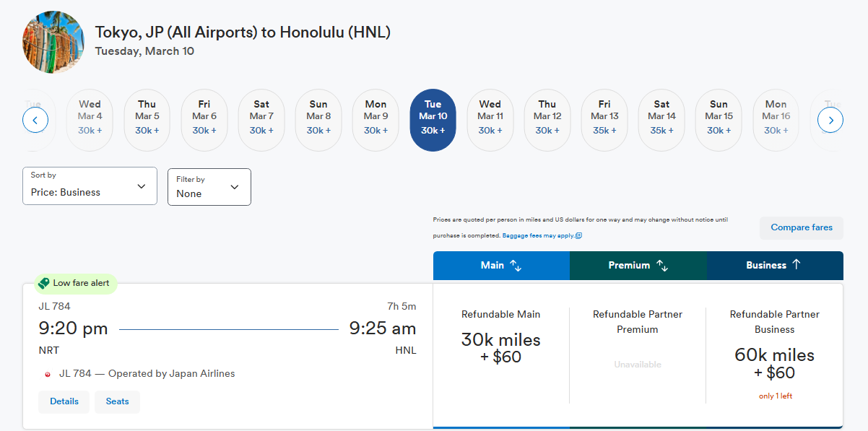Click the Premium column sort arrows icon
The height and width of the screenshot is (431, 868).
click(x=662, y=265)
